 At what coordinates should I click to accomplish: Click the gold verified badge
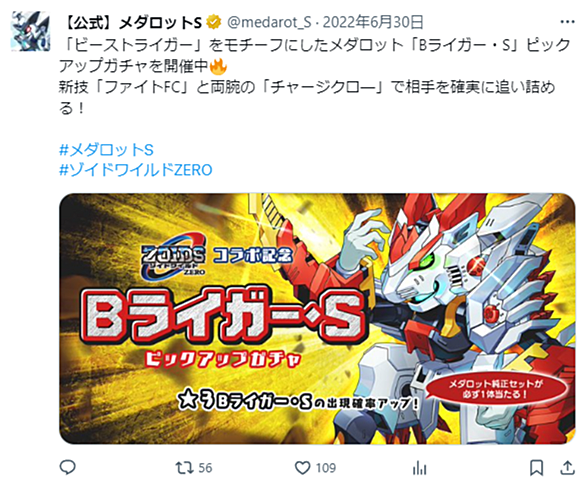pyautogui.click(x=214, y=22)
